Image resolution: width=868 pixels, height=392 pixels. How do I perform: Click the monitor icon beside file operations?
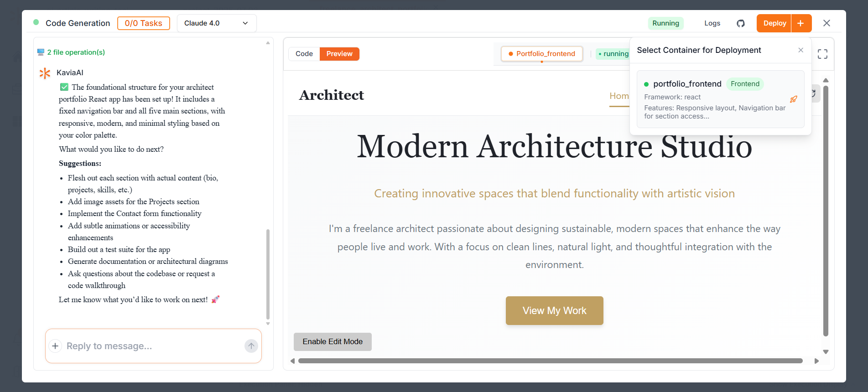(x=41, y=52)
